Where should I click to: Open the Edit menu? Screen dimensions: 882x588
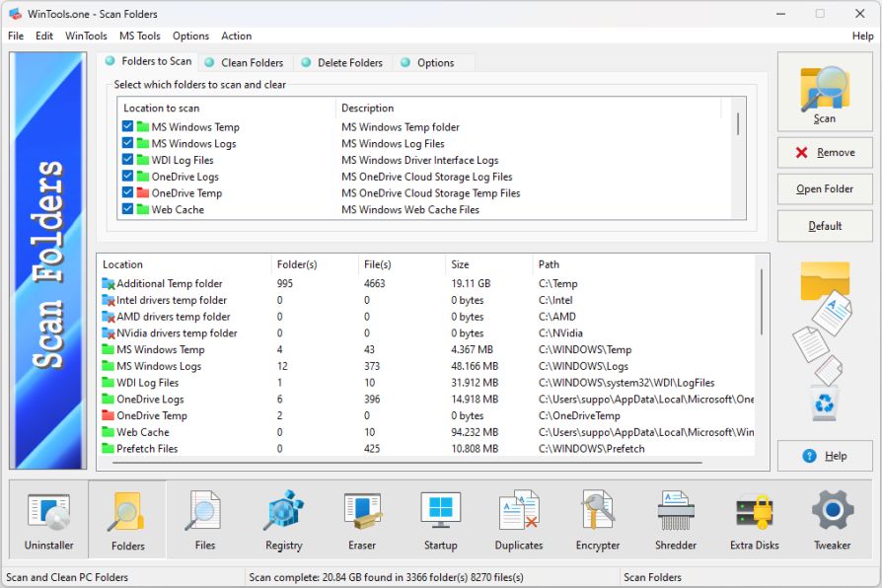click(x=43, y=37)
